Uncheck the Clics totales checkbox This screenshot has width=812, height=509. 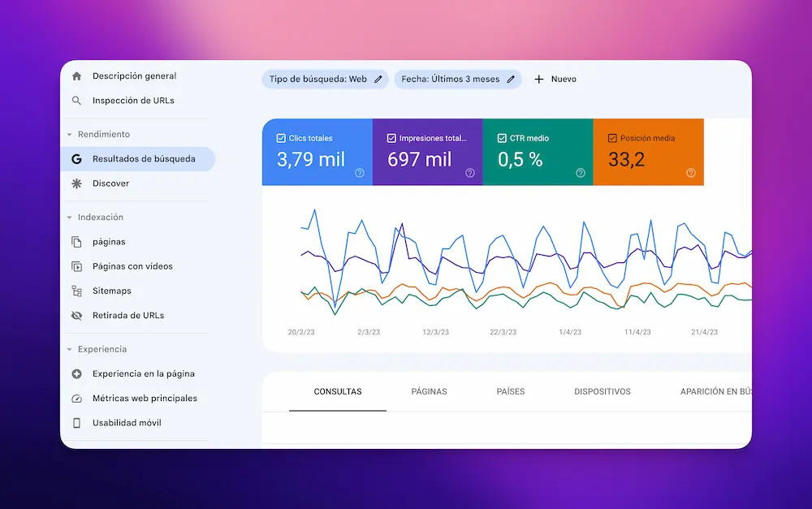tap(281, 139)
